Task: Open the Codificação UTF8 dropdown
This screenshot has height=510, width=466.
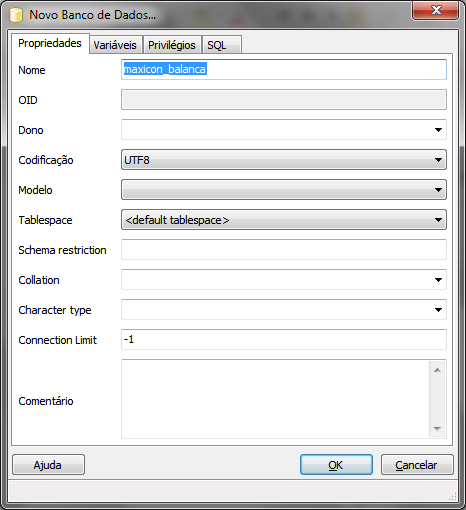Action: coord(284,160)
